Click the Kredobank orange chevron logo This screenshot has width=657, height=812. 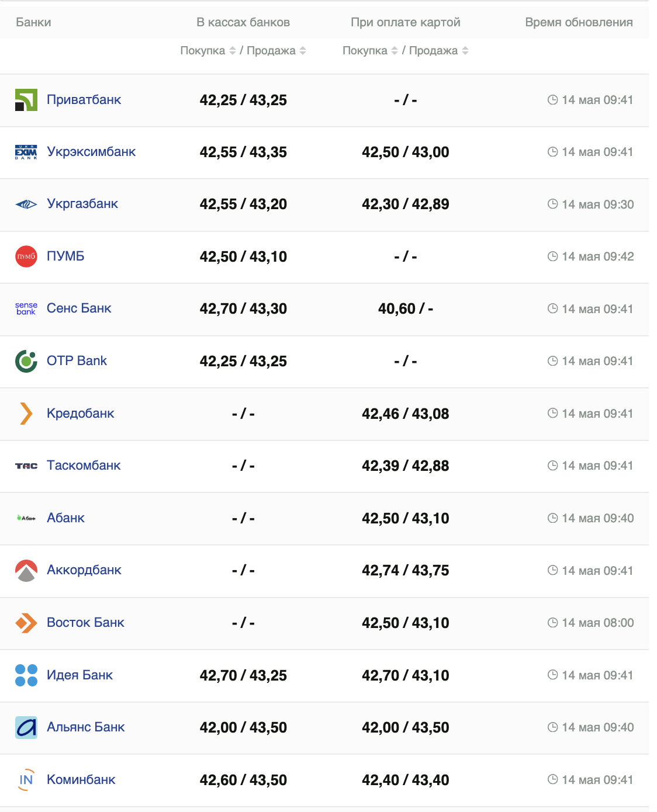tap(26, 414)
